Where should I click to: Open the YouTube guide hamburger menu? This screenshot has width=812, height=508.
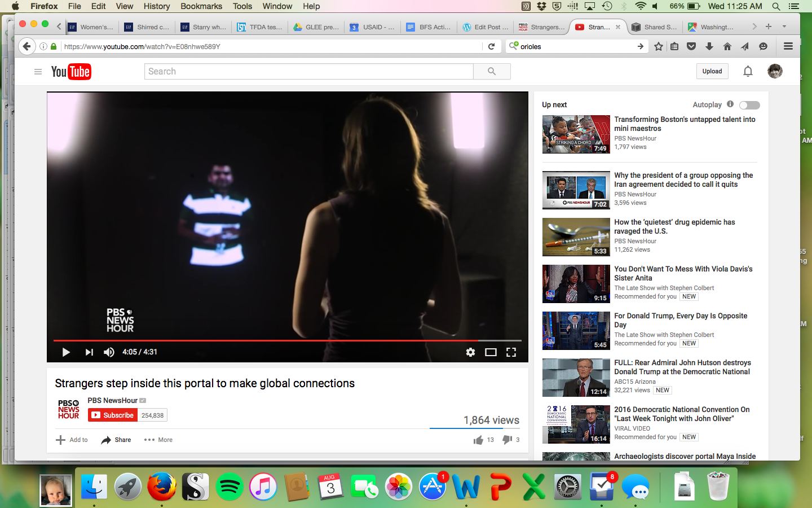38,72
